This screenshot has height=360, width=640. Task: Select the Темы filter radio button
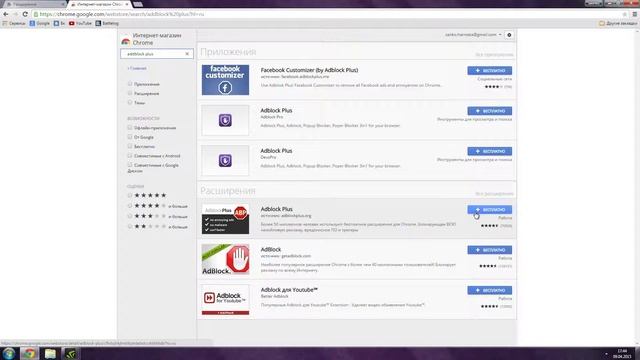click(x=130, y=102)
